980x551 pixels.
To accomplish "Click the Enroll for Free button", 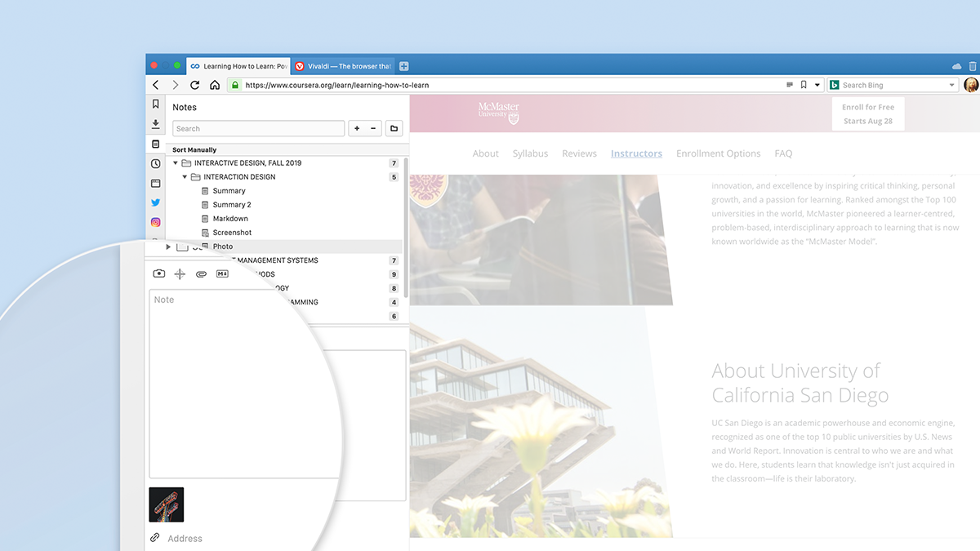I will [x=868, y=113].
